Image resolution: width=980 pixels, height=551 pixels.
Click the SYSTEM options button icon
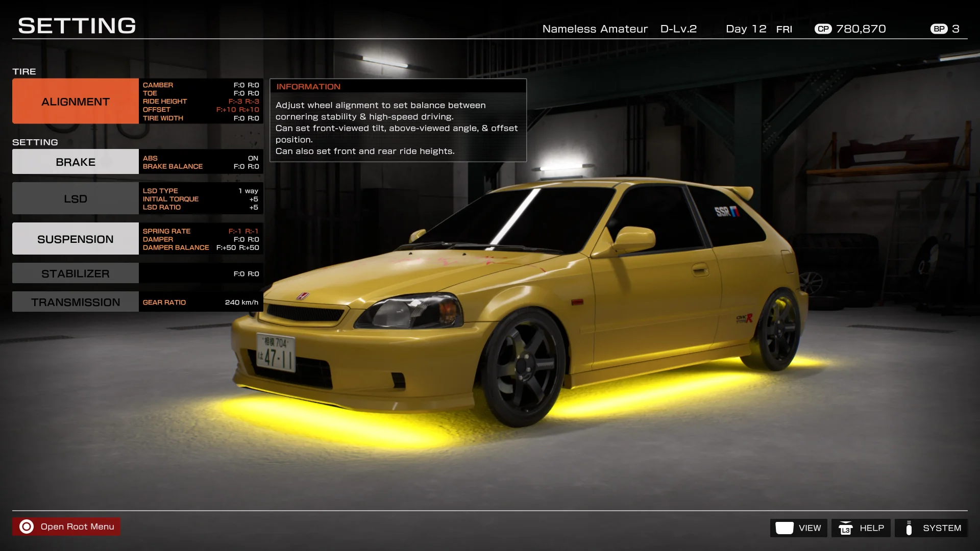[909, 528]
